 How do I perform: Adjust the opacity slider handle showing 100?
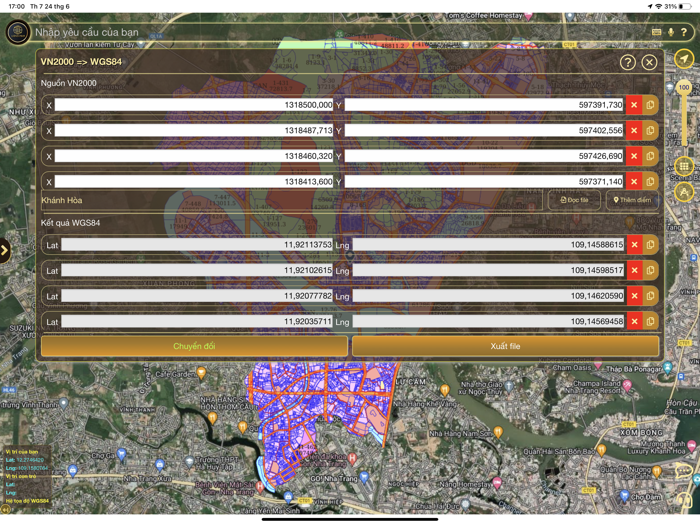point(684,88)
